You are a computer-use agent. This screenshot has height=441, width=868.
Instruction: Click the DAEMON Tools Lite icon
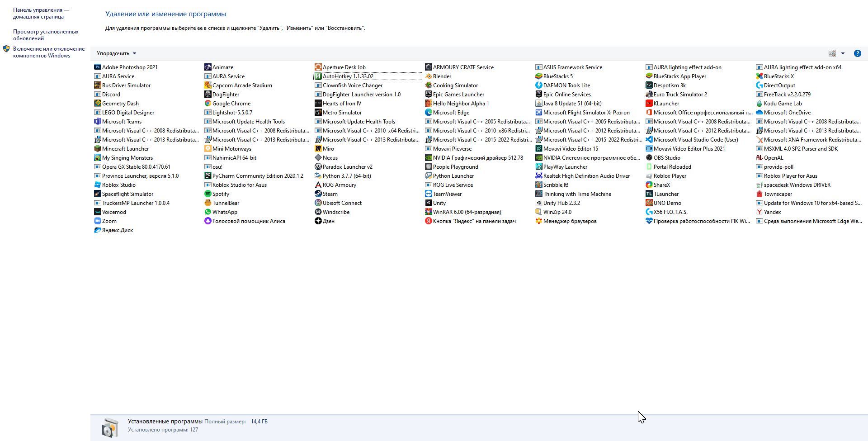pos(538,85)
